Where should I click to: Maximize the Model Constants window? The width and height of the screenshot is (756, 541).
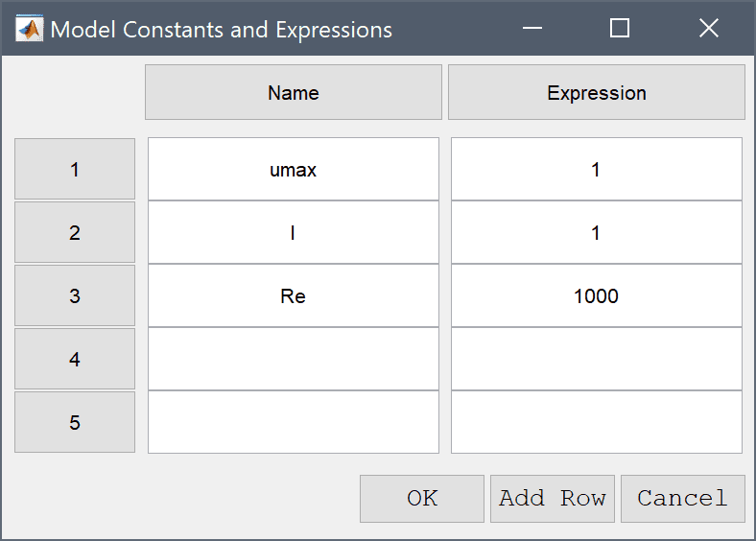[x=619, y=28]
